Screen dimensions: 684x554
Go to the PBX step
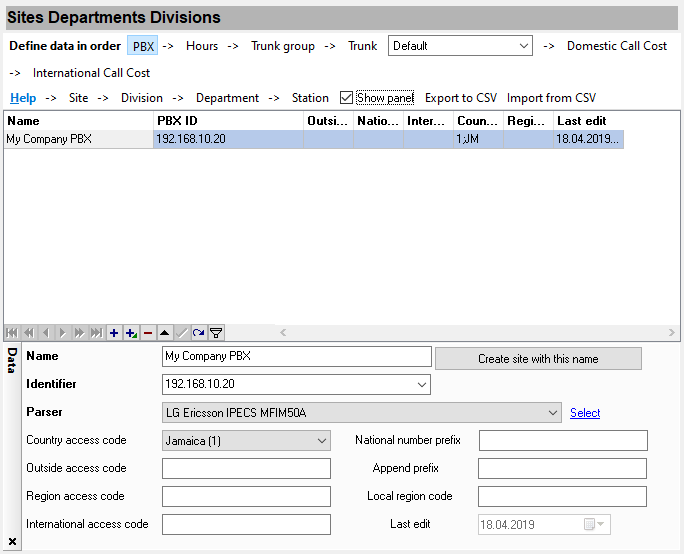tap(143, 46)
